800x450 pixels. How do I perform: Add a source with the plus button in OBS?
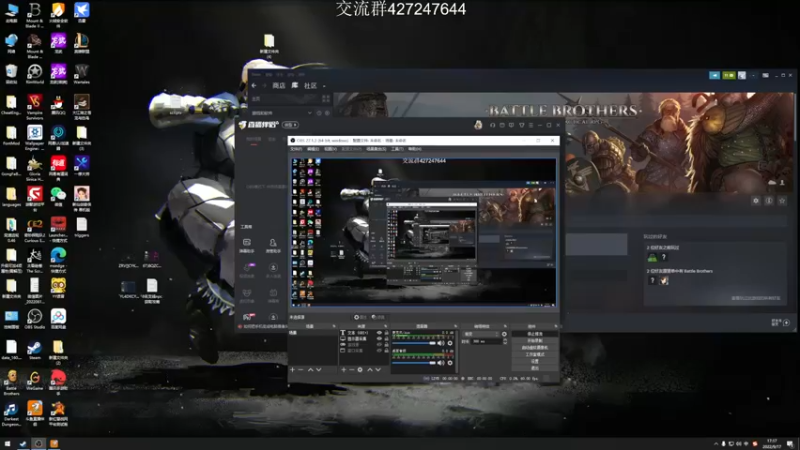[343, 369]
